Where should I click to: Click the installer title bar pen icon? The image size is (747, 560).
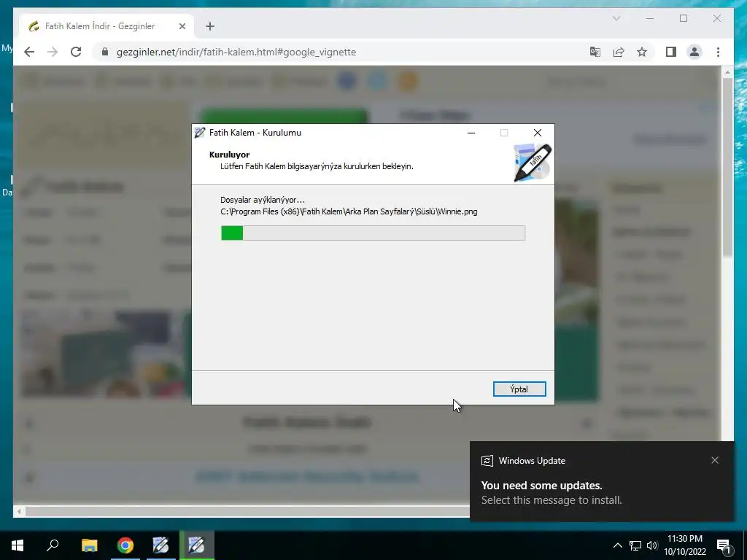pos(200,133)
